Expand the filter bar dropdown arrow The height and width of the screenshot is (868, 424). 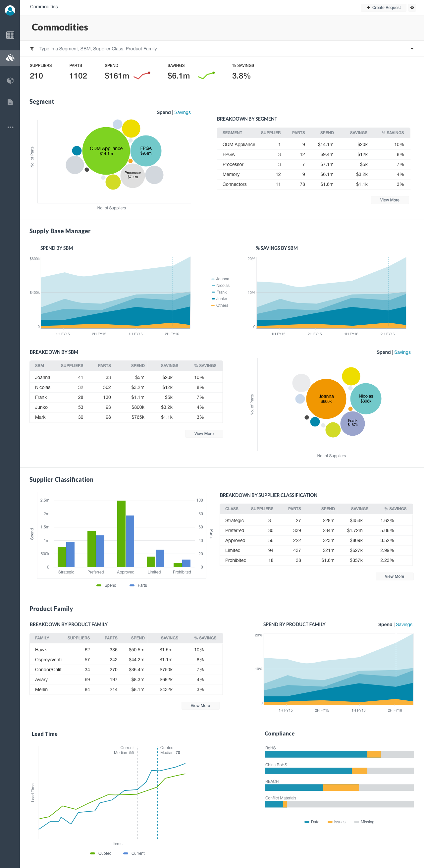click(411, 49)
